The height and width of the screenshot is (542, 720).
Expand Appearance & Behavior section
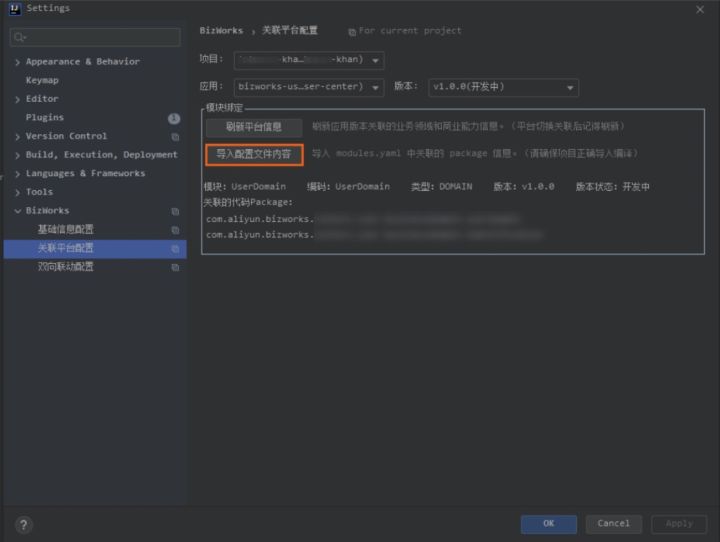tap(17, 62)
